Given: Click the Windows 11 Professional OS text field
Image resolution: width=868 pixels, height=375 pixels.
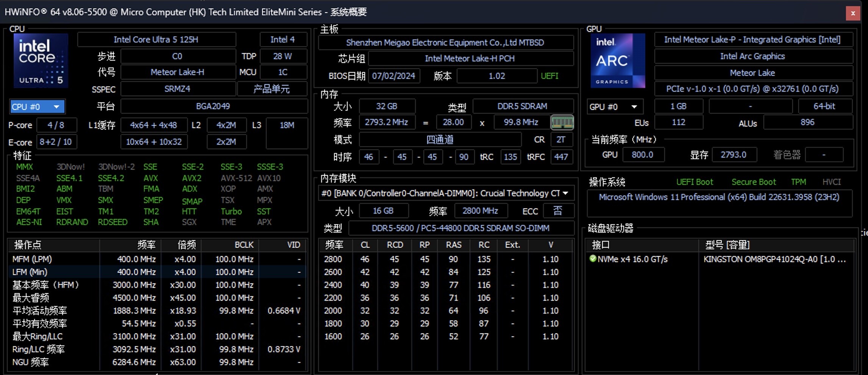Looking at the screenshot, I should tap(718, 197).
